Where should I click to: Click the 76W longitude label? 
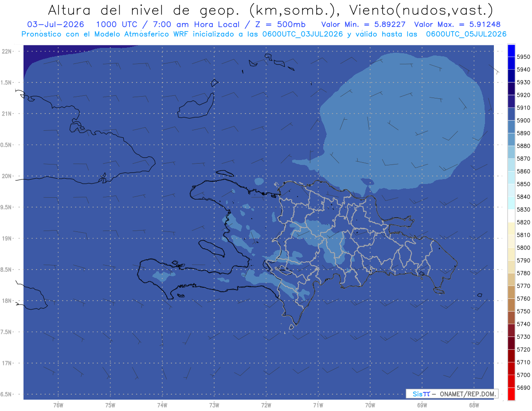[58, 405]
